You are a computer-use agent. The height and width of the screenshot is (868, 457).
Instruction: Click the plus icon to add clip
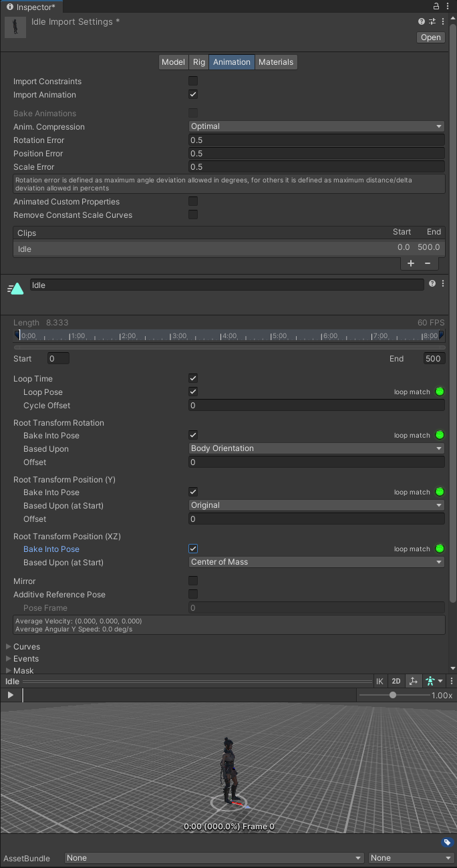[411, 263]
